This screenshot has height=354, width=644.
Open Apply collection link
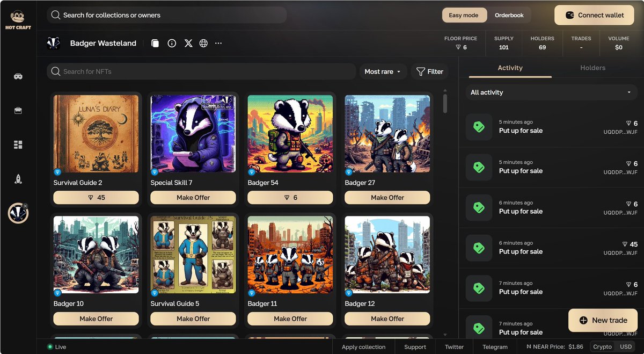coord(363,347)
